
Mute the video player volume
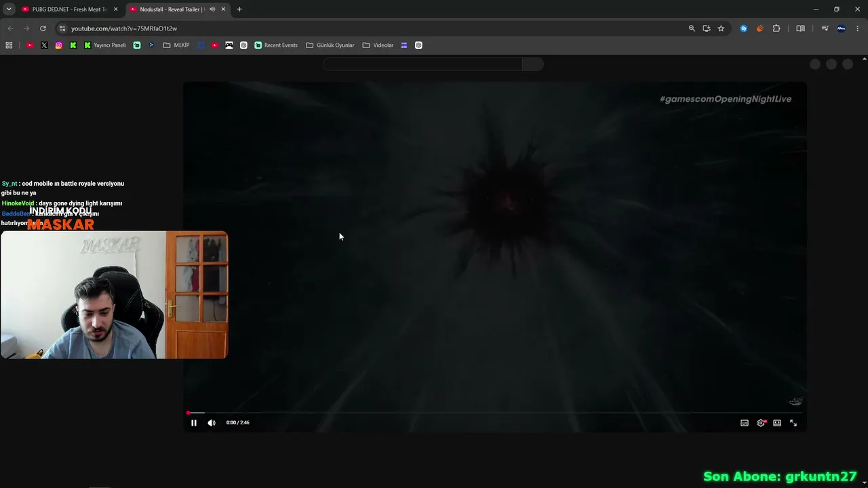[212, 423]
